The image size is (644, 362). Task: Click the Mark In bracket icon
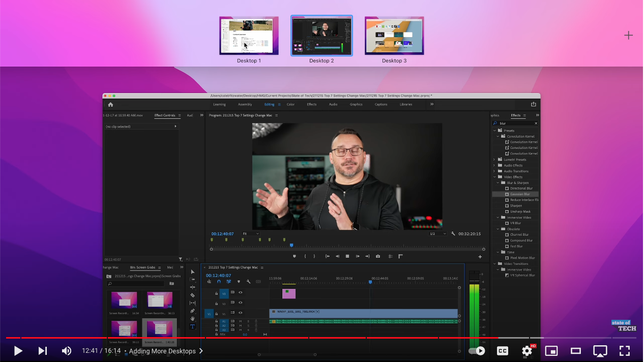point(305,256)
